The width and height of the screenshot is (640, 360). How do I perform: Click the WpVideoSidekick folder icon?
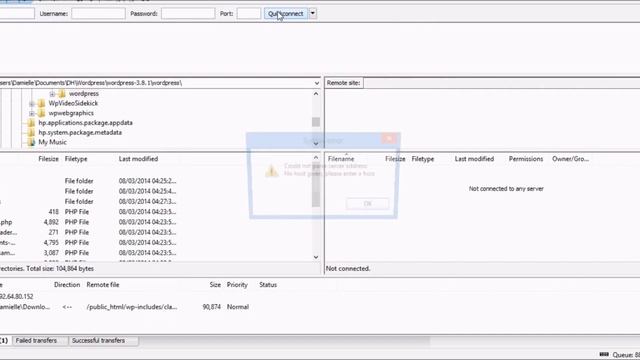point(41,103)
